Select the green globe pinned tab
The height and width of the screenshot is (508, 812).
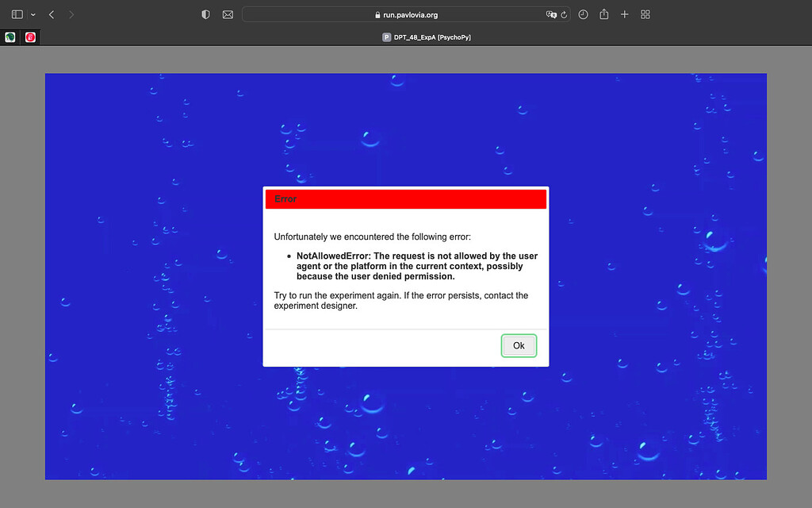(x=10, y=37)
